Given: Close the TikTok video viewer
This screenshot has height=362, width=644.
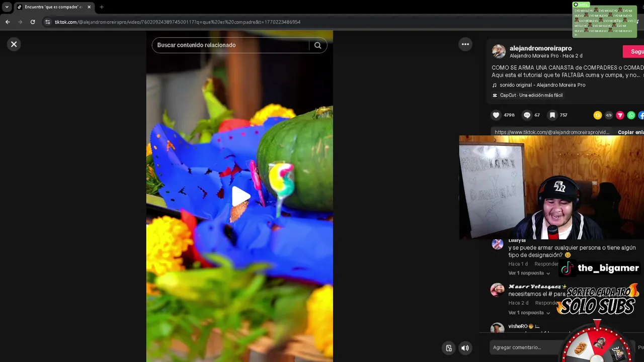Looking at the screenshot, I should point(14,44).
